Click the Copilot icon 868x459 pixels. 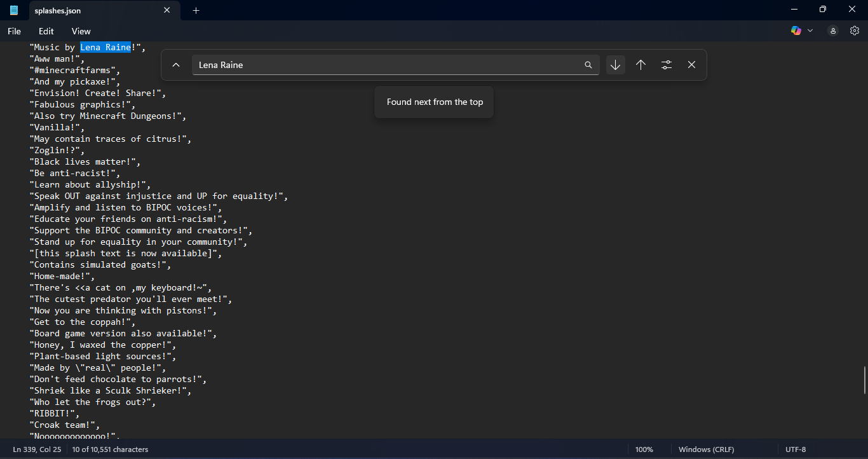(x=796, y=31)
